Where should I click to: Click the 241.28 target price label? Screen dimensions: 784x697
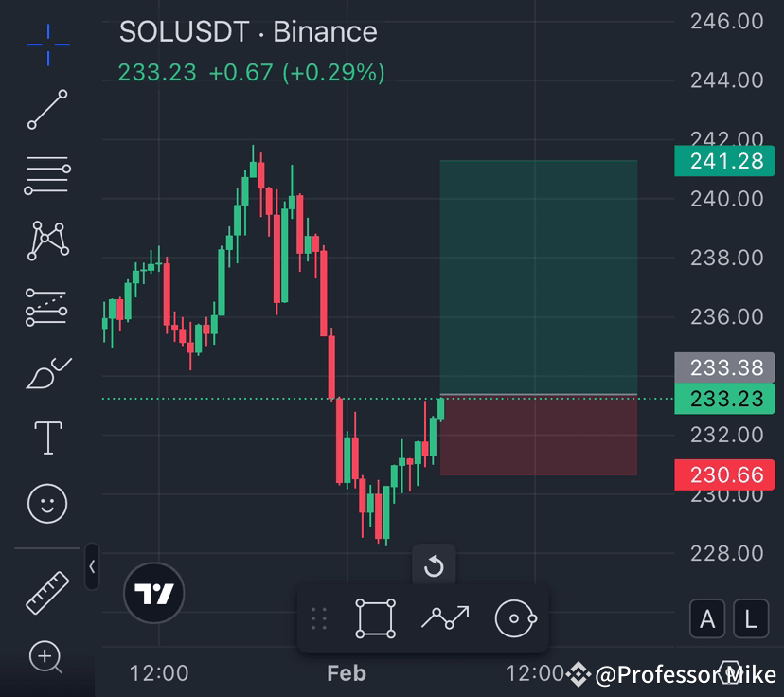click(x=723, y=162)
